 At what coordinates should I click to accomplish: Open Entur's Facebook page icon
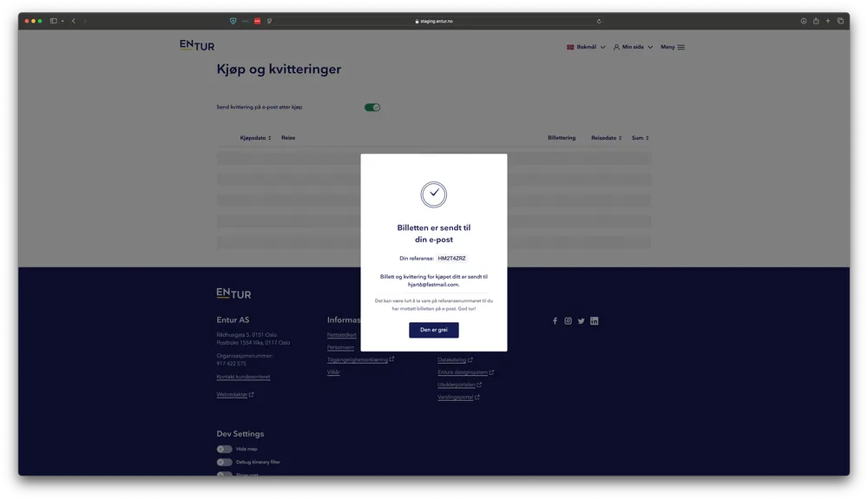556,321
